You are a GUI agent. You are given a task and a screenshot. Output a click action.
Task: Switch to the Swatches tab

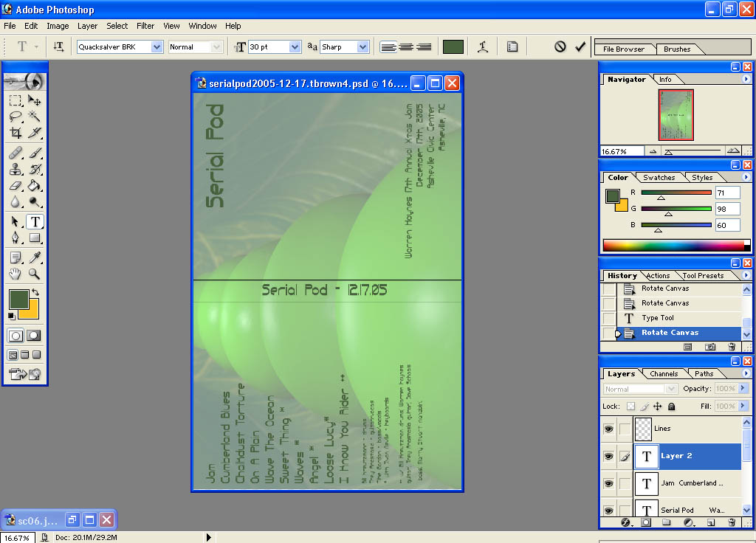tap(659, 177)
